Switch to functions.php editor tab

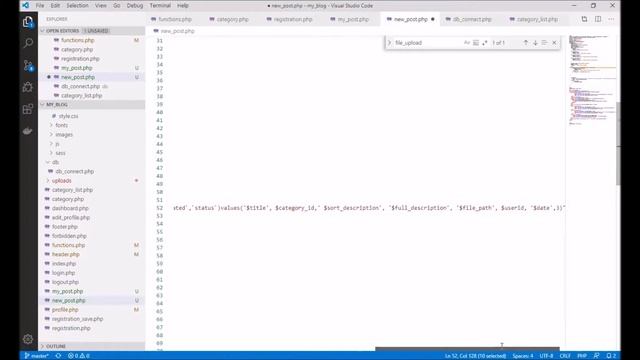coord(175,19)
